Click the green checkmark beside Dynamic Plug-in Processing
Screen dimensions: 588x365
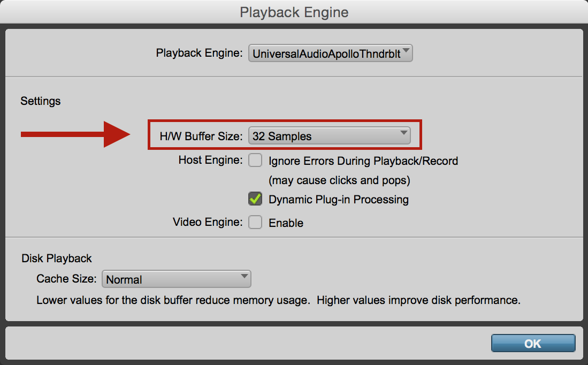pyautogui.click(x=256, y=199)
